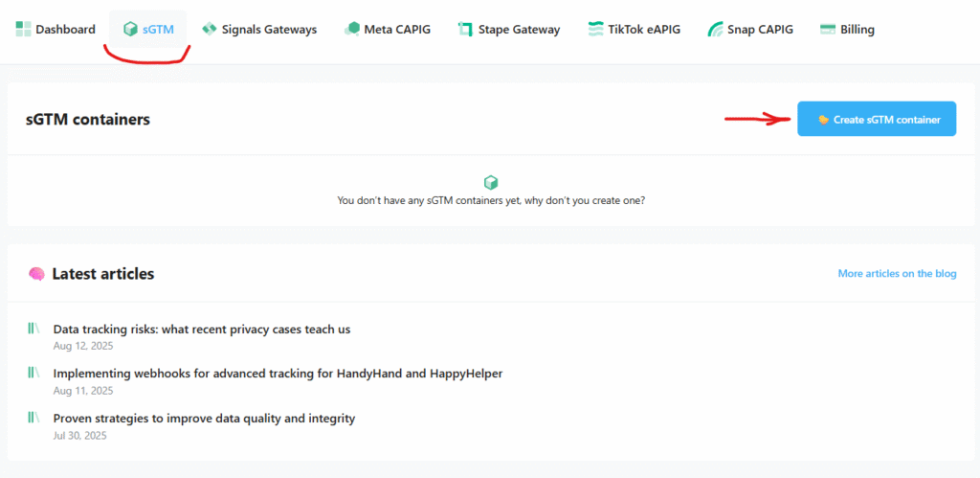Click the Dashboard grid icon
Viewport: 980px width, 478px height.
coord(23,29)
